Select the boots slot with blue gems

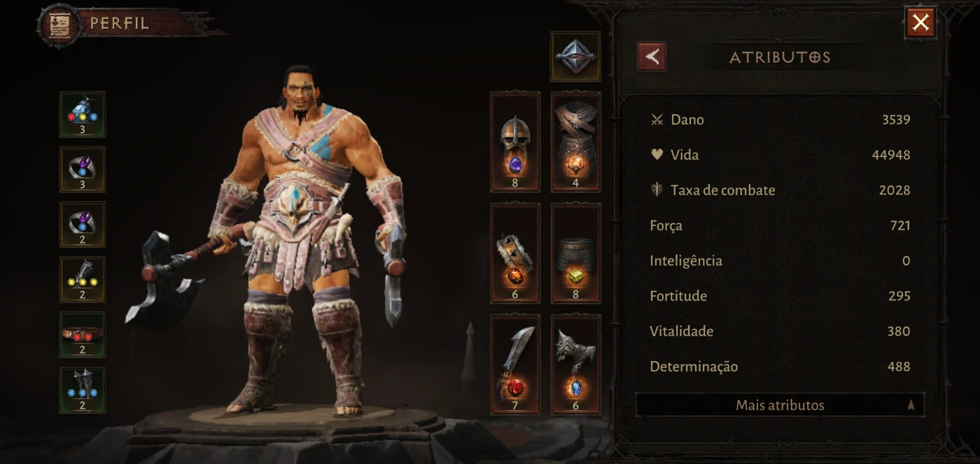tap(83, 390)
